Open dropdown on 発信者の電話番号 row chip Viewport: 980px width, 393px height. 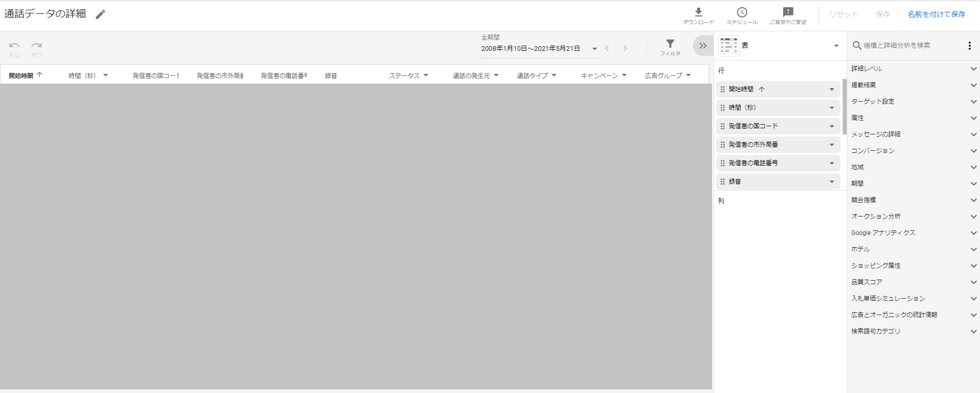coord(832,163)
